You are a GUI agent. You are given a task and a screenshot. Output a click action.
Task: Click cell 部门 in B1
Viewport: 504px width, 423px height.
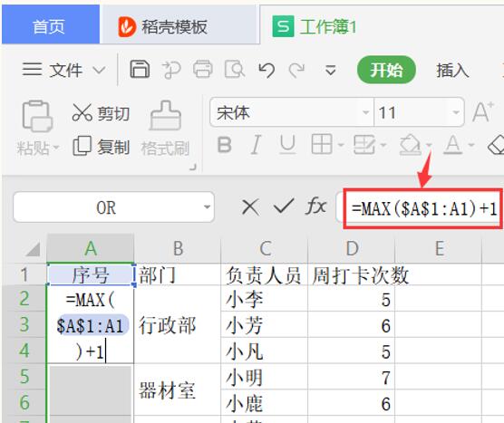[178, 274]
